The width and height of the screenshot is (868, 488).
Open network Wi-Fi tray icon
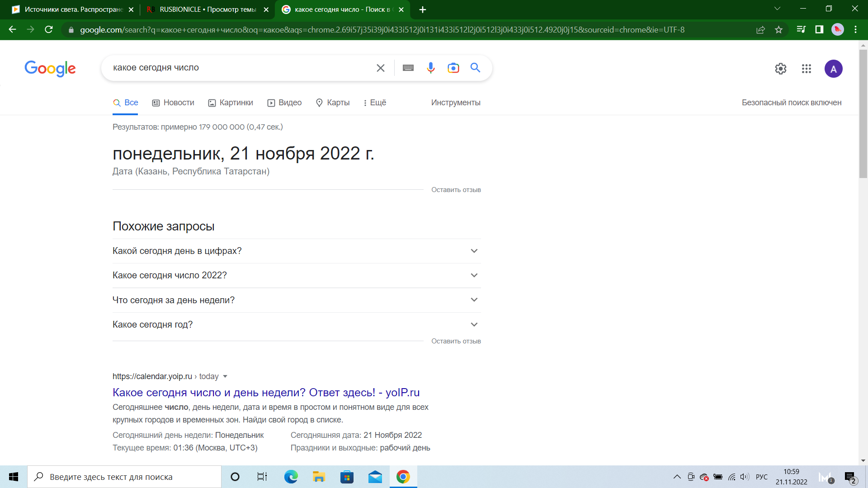coord(731,477)
